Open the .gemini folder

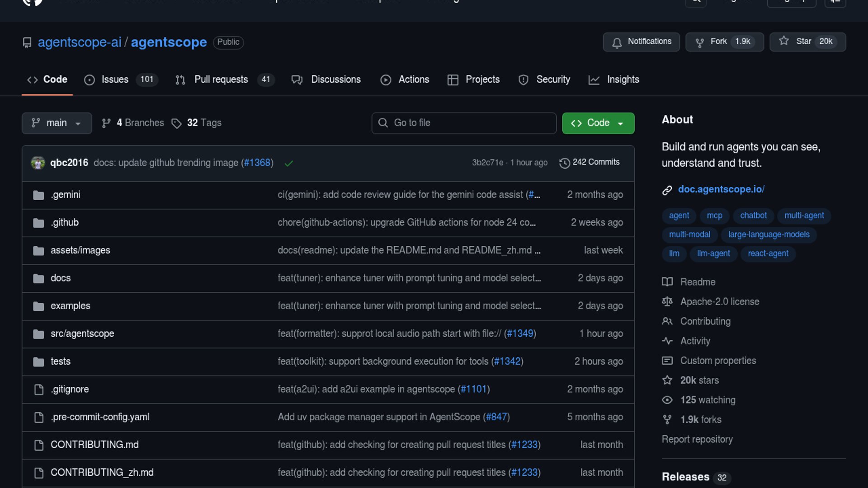click(66, 195)
